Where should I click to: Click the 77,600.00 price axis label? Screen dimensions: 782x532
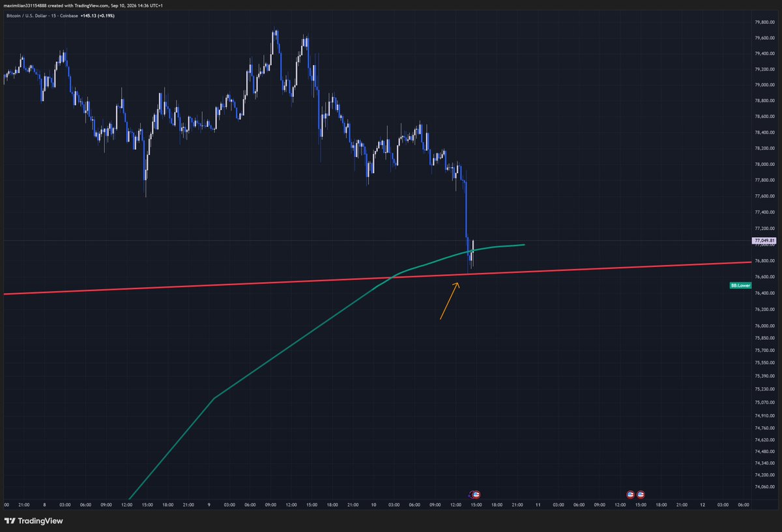(x=766, y=196)
